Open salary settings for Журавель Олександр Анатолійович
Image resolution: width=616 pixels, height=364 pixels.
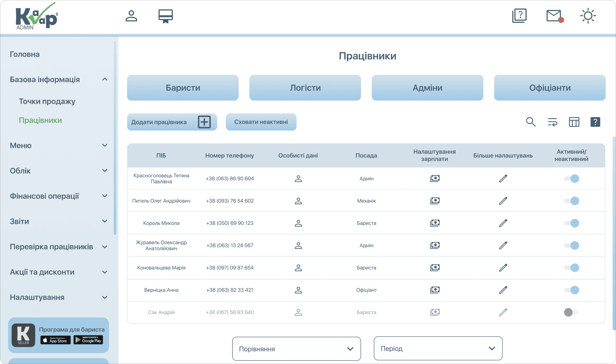(435, 245)
